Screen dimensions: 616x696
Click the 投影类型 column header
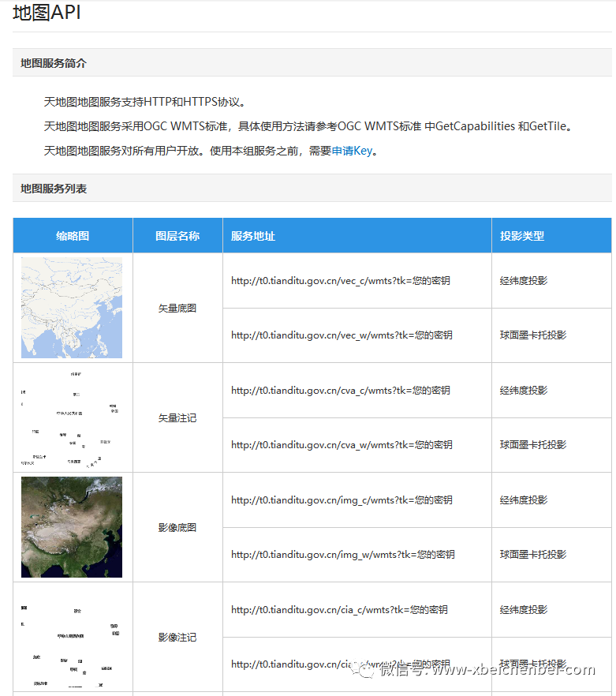(x=551, y=236)
